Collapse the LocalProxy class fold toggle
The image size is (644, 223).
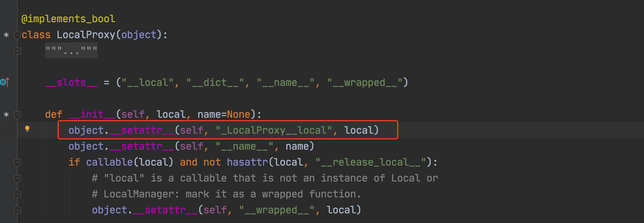pyautogui.click(x=17, y=35)
